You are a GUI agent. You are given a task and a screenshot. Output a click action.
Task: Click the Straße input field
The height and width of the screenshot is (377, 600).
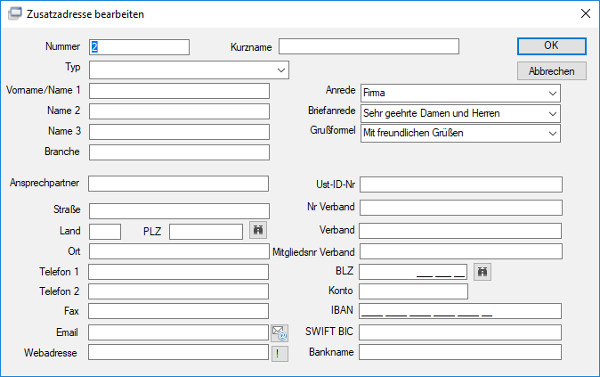coord(179,211)
